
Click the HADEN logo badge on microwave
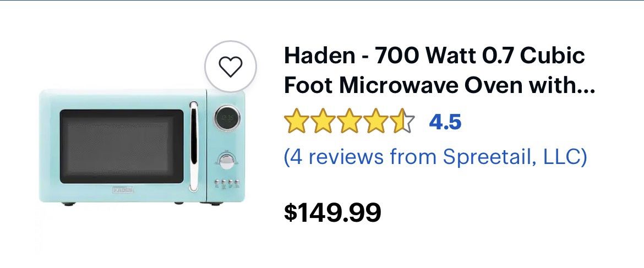coord(123,190)
